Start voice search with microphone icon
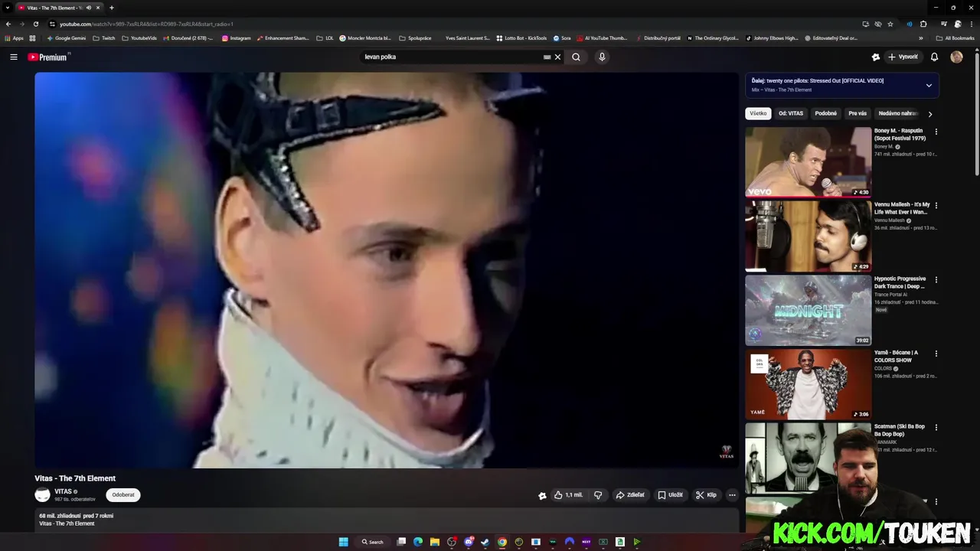 602,57
